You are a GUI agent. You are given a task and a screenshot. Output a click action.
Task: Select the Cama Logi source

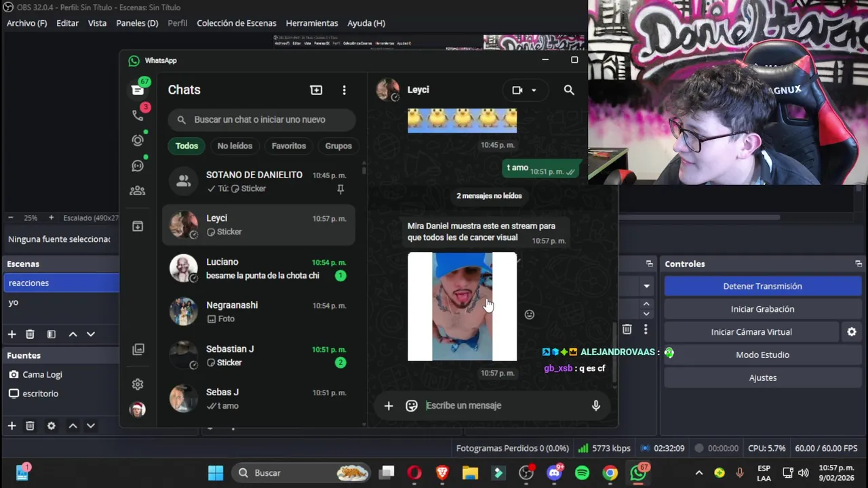pyautogui.click(x=61, y=374)
